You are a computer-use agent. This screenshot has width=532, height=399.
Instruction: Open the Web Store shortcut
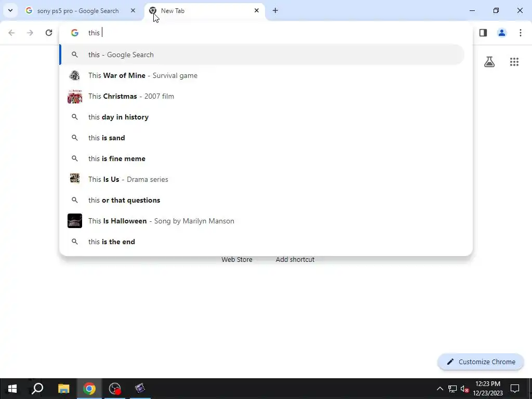237,260
